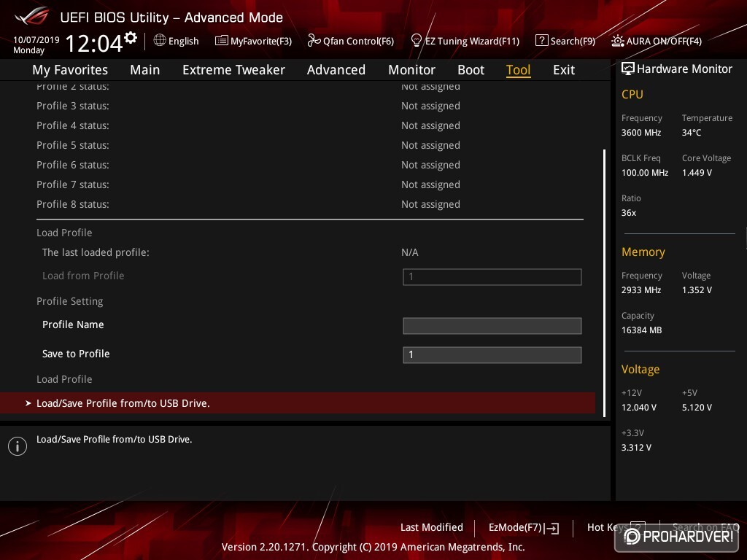
Task: Click BCLK Freq value 100.00 MHz
Action: pos(645,173)
